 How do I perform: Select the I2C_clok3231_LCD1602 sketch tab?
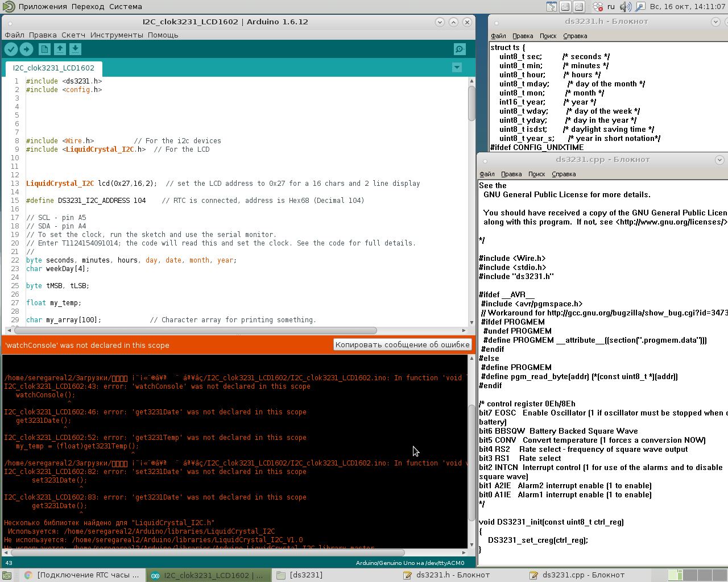[53, 68]
